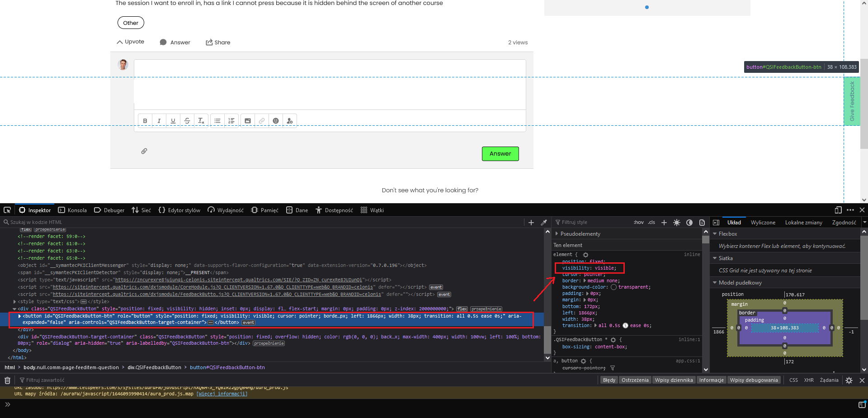Expand the style text/css node
This screenshot has height=418, width=868.
(x=15, y=302)
